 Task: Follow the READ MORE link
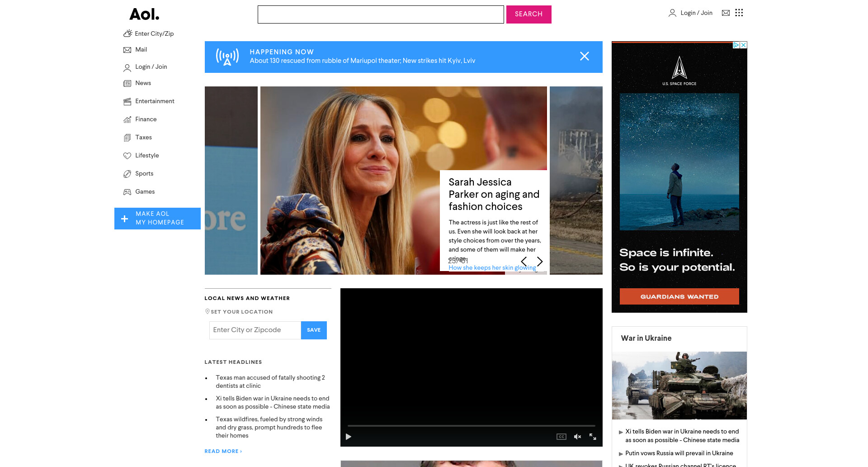223,451
